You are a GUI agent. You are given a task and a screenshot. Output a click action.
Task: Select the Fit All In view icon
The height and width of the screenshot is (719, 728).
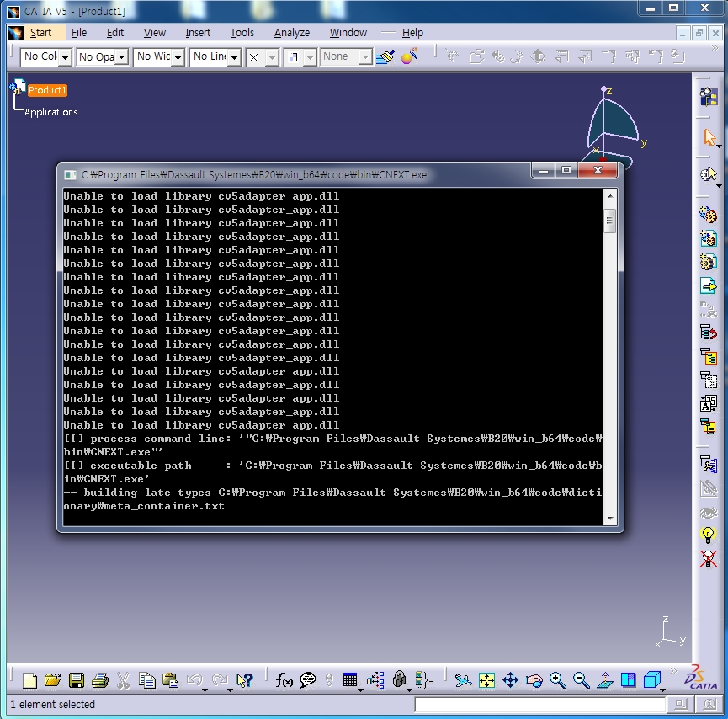point(486,680)
